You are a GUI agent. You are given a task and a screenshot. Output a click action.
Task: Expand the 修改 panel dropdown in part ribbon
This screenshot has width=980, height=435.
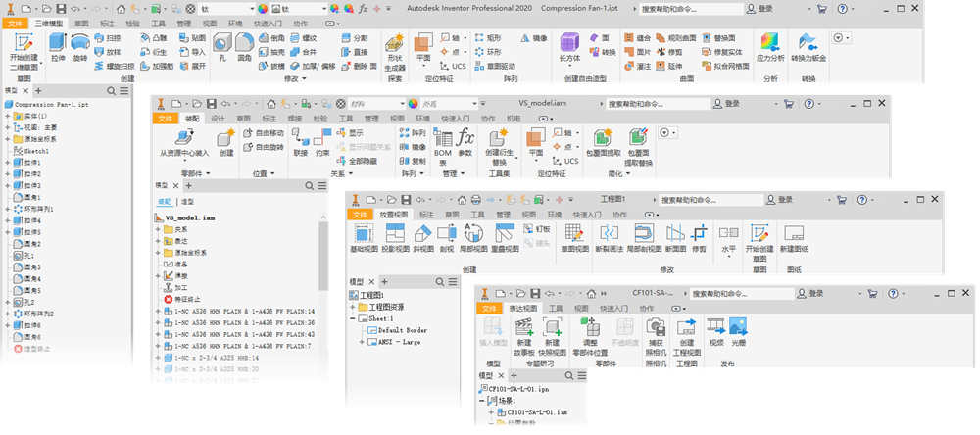(294, 79)
